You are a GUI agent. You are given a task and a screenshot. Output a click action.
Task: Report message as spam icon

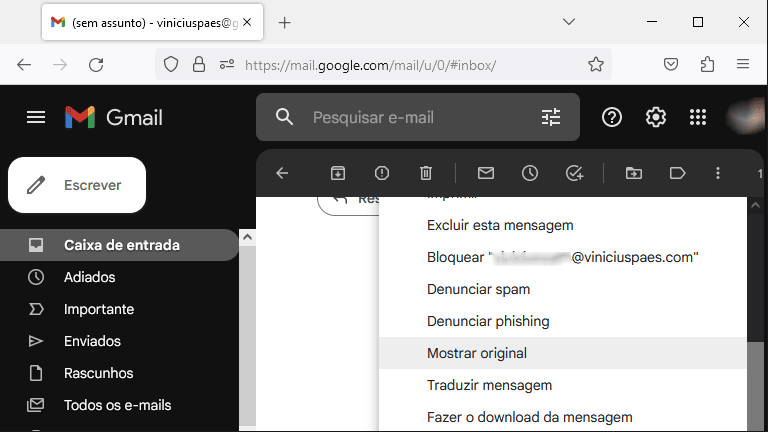(382, 173)
